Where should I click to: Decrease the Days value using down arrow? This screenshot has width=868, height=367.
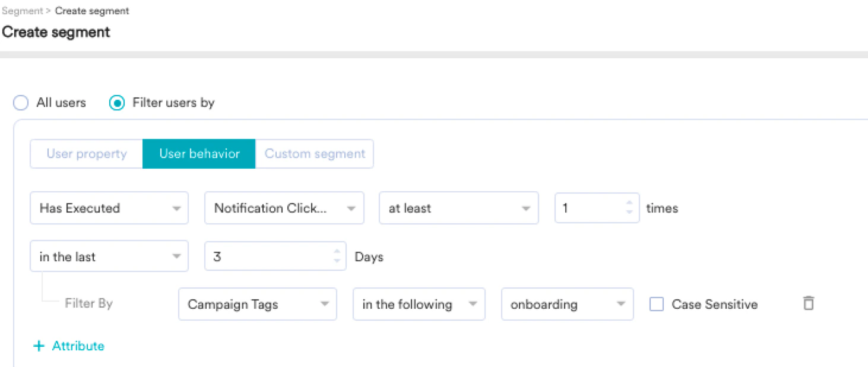[337, 261]
